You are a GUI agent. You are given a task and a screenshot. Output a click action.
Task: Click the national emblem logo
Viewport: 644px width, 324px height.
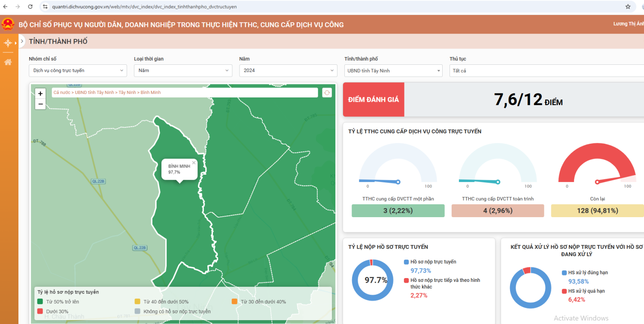(x=8, y=24)
